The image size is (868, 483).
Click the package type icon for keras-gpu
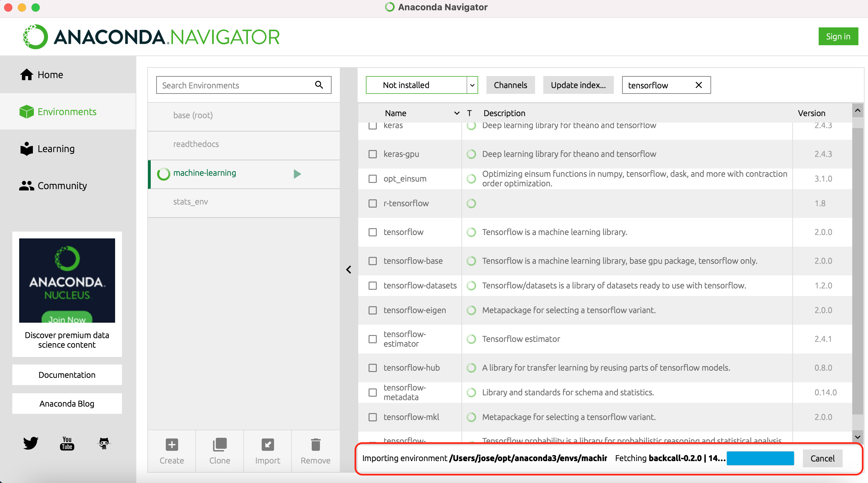click(x=471, y=154)
